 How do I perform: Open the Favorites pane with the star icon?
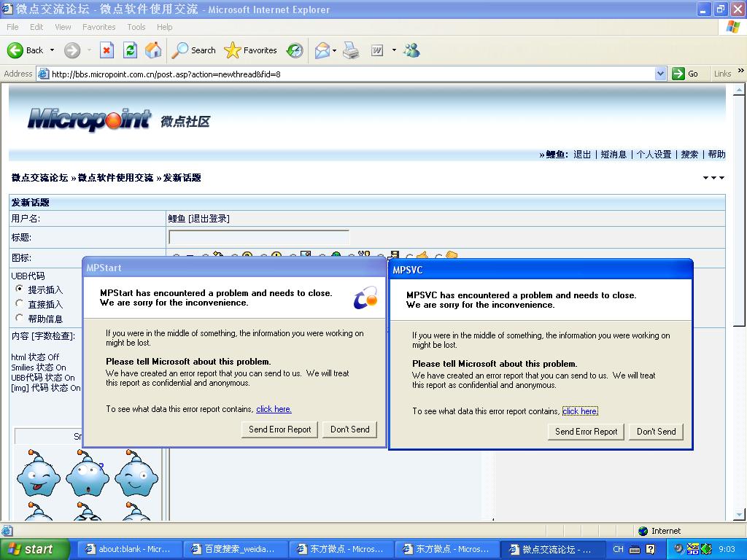coord(251,50)
